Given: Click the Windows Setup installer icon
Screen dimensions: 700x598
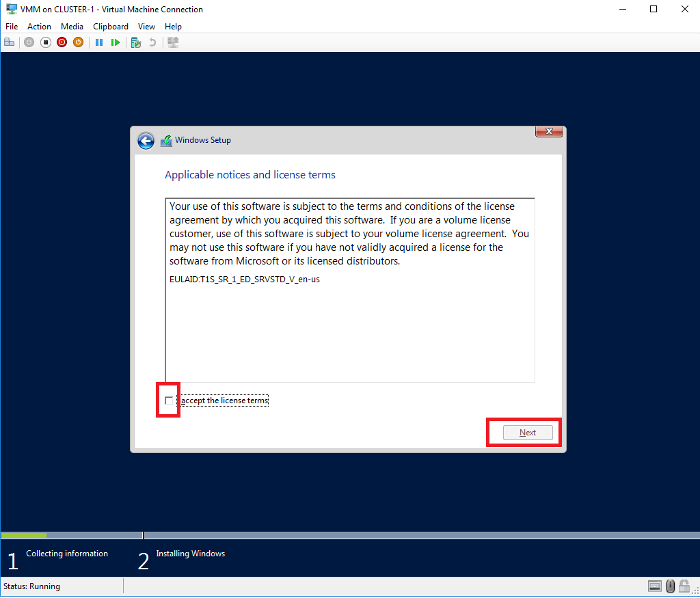Looking at the screenshot, I should coord(167,141).
